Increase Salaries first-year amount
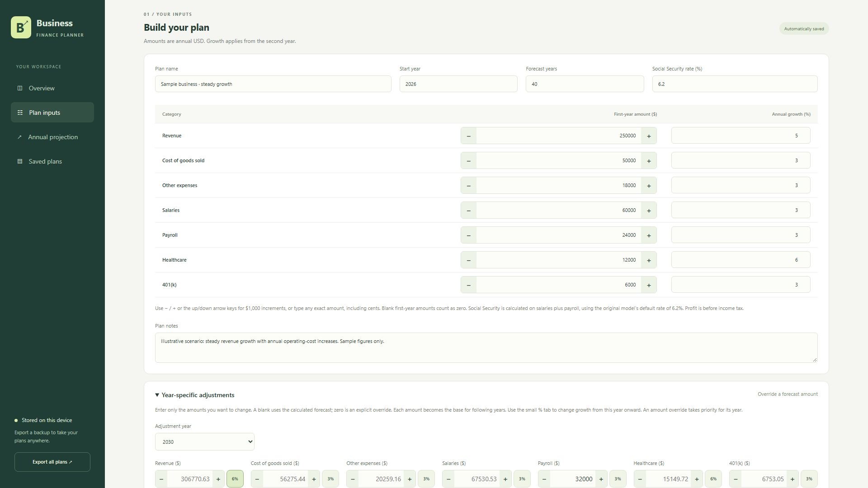Viewport: 868px width, 488px height. (649, 211)
